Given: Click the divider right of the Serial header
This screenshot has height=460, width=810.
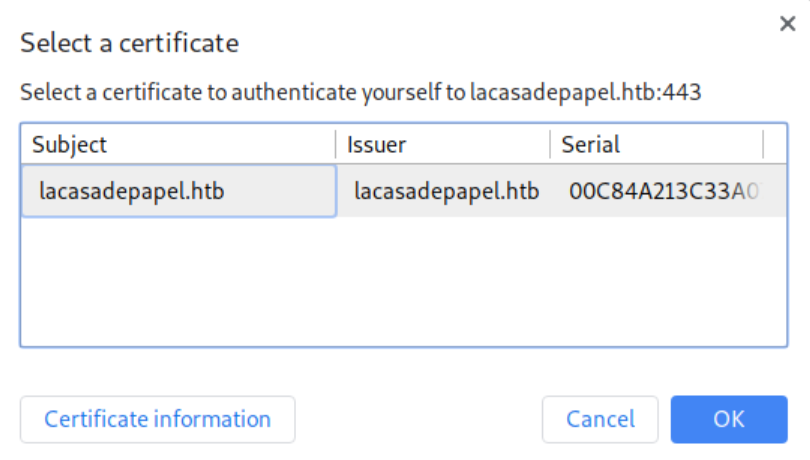Looking at the screenshot, I should tap(764, 144).
